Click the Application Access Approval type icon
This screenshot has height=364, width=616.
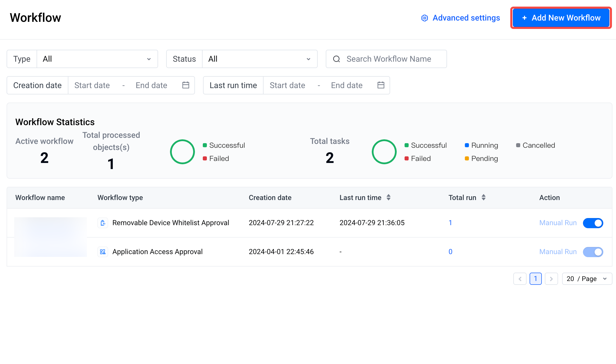click(x=103, y=252)
